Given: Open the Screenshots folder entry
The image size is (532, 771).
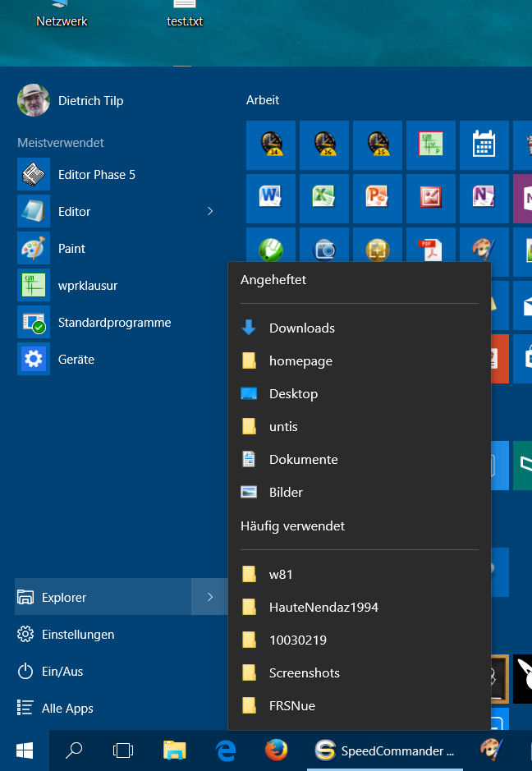Looking at the screenshot, I should pyautogui.click(x=304, y=673).
